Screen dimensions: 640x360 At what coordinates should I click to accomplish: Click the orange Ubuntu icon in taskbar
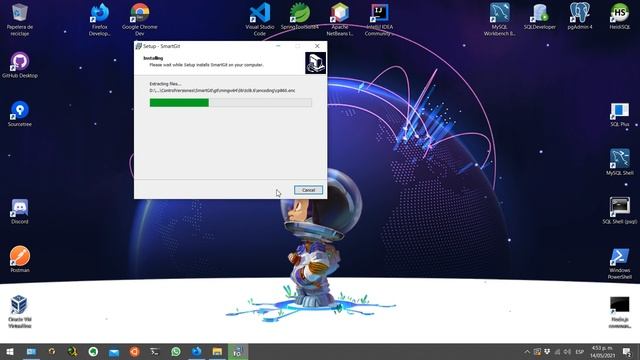click(134, 352)
